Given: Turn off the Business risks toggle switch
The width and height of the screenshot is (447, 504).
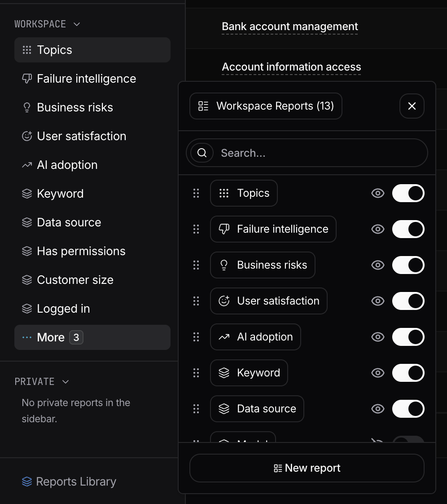Looking at the screenshot, I should click(x=408, y=265).
